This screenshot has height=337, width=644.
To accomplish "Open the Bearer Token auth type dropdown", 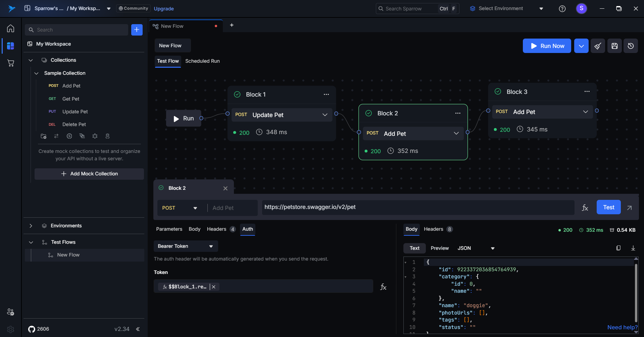I will (x=186, y=246).
